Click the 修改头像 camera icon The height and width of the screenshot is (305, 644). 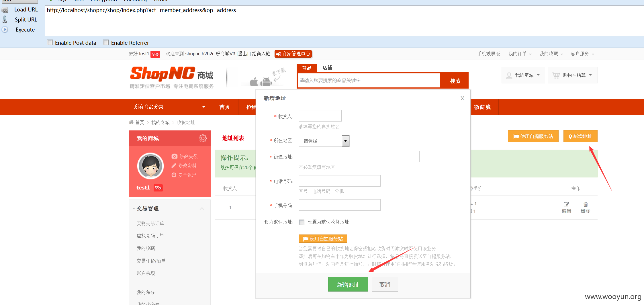click(174, 156)
